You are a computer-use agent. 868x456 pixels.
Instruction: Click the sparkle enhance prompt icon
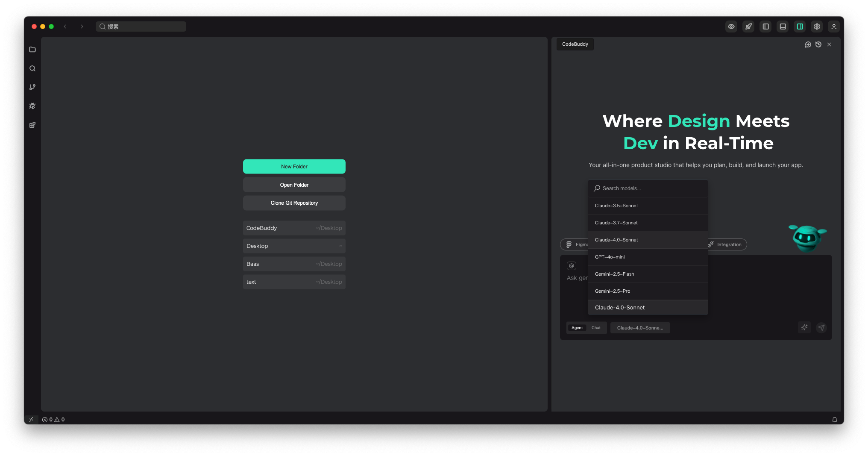click(x=804, y=328)
